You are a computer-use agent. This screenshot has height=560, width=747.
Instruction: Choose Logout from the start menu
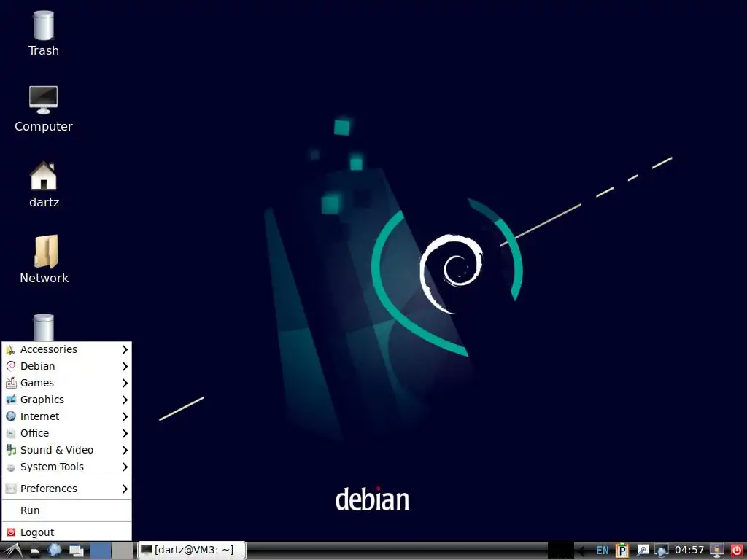click(x=66, y=532)
